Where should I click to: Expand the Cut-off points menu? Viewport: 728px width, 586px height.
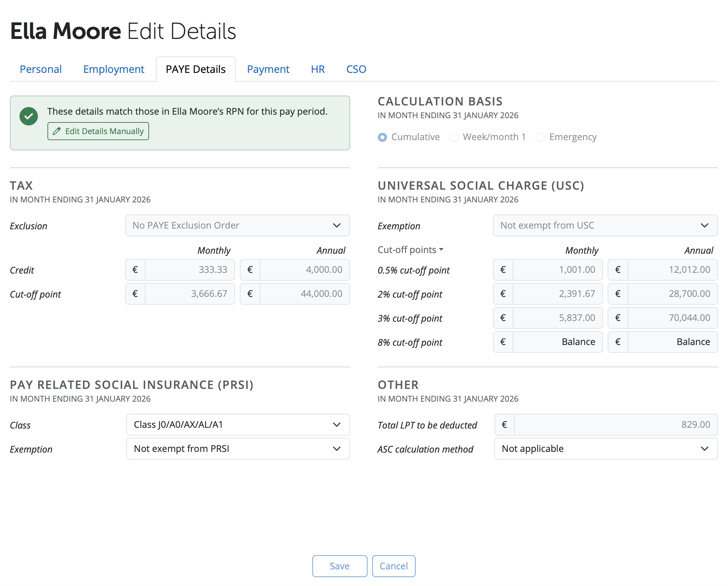pyautogui.click(x=410, y=250)
